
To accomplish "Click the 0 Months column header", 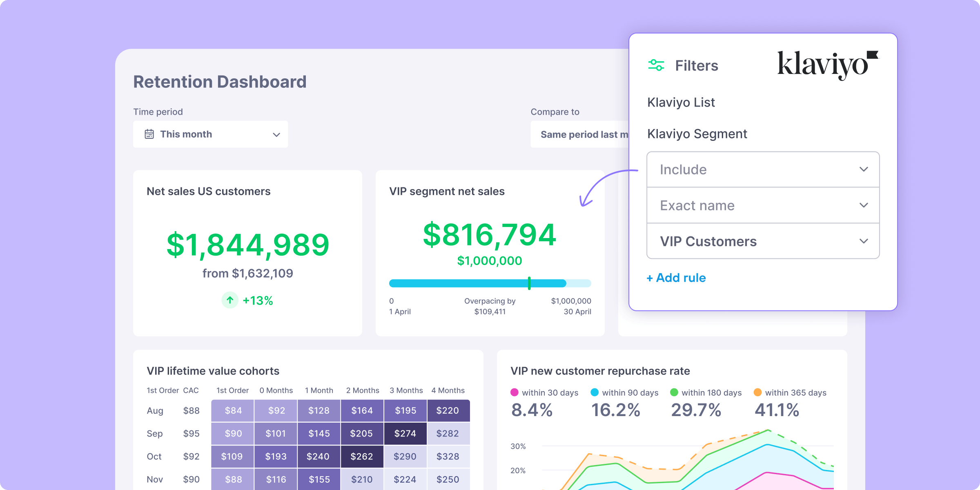I will click(276, 390).
